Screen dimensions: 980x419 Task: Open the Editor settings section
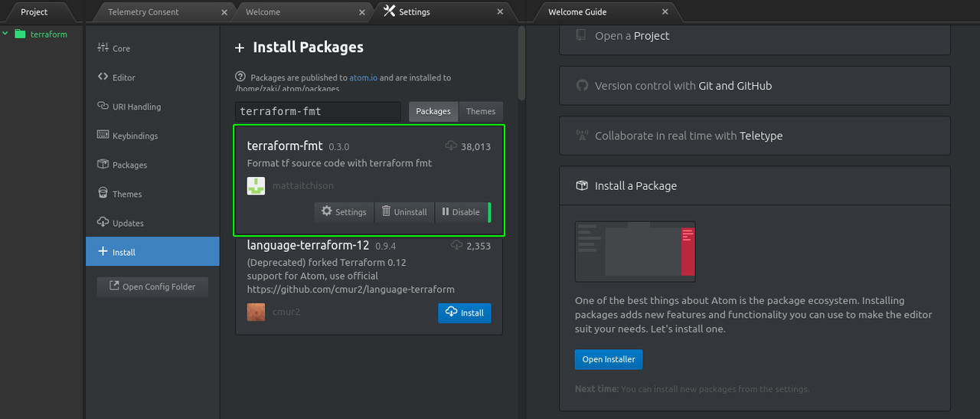point(123,77)
